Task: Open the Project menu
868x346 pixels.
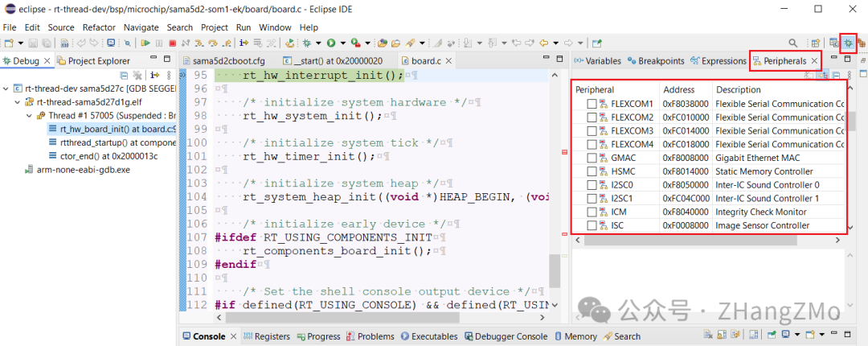Action: point(215,27)
